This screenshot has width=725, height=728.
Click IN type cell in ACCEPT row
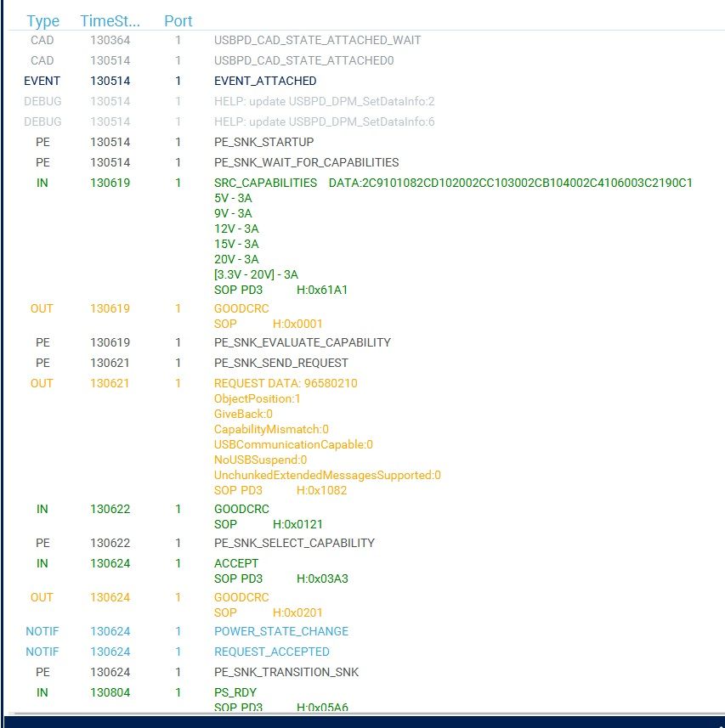click(x=42, y=564)
